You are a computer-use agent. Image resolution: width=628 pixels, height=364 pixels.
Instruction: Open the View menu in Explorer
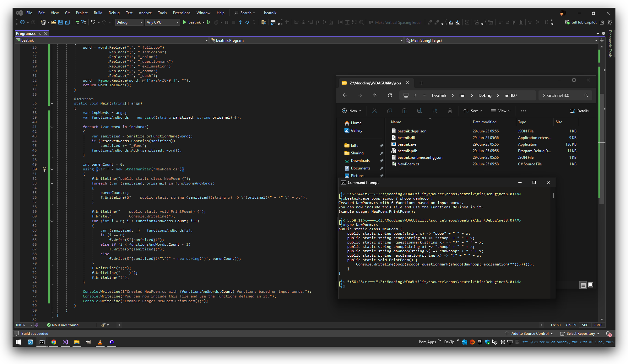pyautogui.click(x=501, y=111)
